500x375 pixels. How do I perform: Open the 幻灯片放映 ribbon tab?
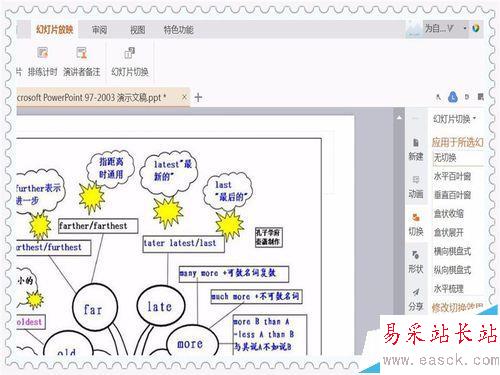tap(55, 30)
